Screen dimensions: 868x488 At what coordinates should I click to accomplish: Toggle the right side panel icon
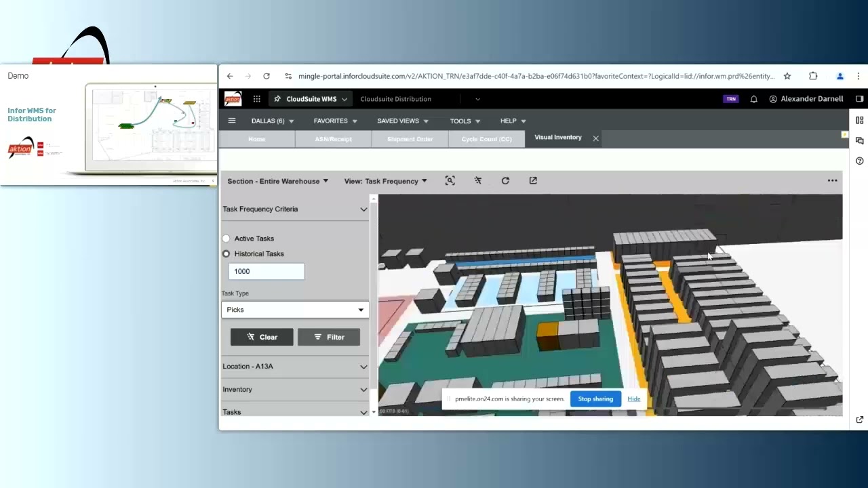pos(859,99)
